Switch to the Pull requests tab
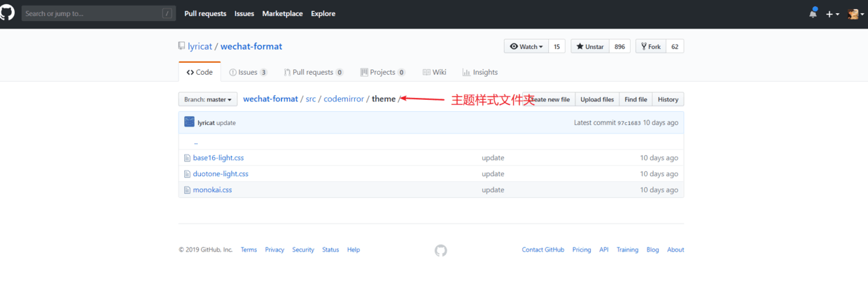This screenshot has width=868, height=304. 314,72
